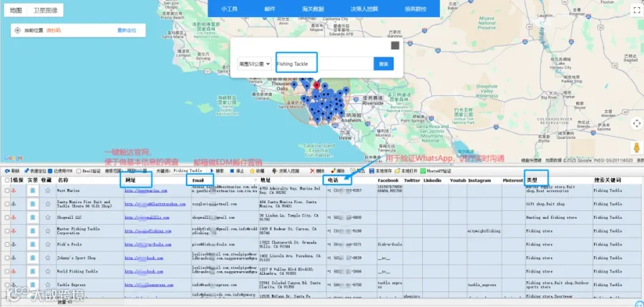Open the Shopwall LLC website link
Image resolution: width=644 pixels, height=307 pixels.
[145, 218]
